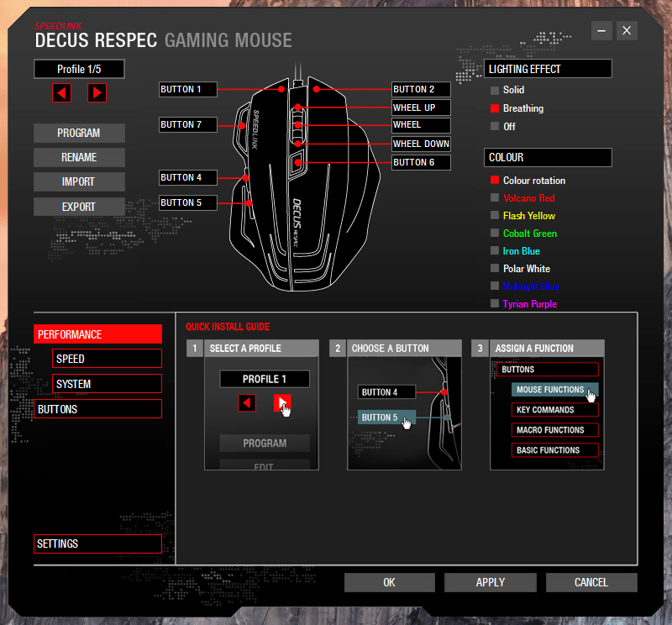Select WHEEL DOWN label

click(x=421, y=144)
